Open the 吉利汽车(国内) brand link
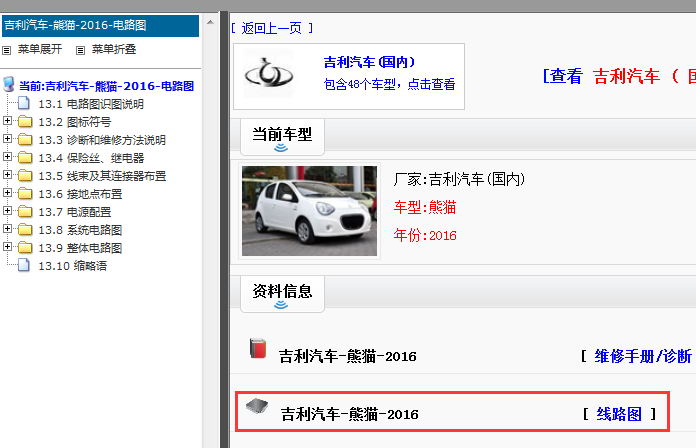This screenshot has height=448, width=696. pos(369,62)
